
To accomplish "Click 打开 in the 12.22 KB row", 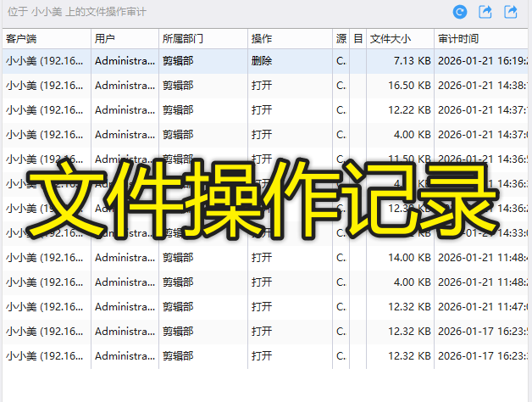I will 262,110.
